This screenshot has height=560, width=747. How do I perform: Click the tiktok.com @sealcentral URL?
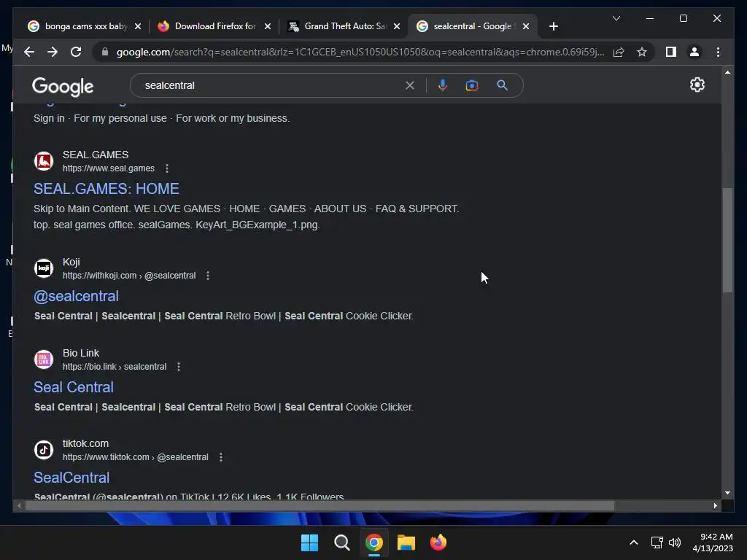tap(135, 457)
